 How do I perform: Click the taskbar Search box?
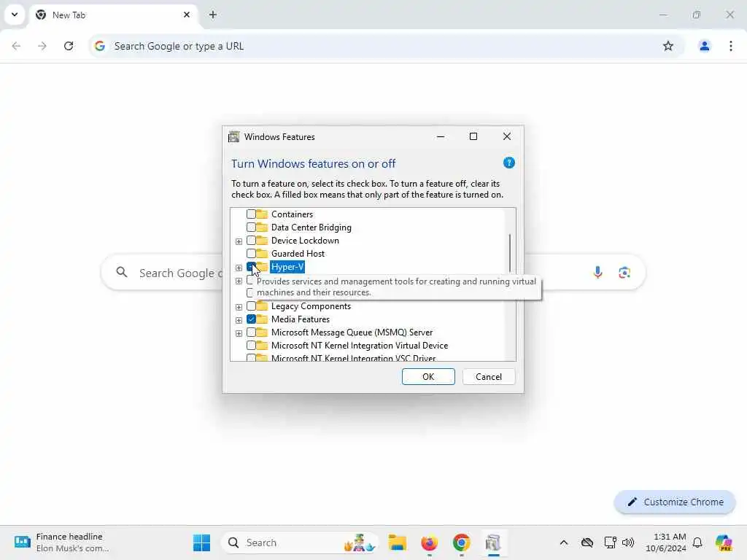click(299, 542)
